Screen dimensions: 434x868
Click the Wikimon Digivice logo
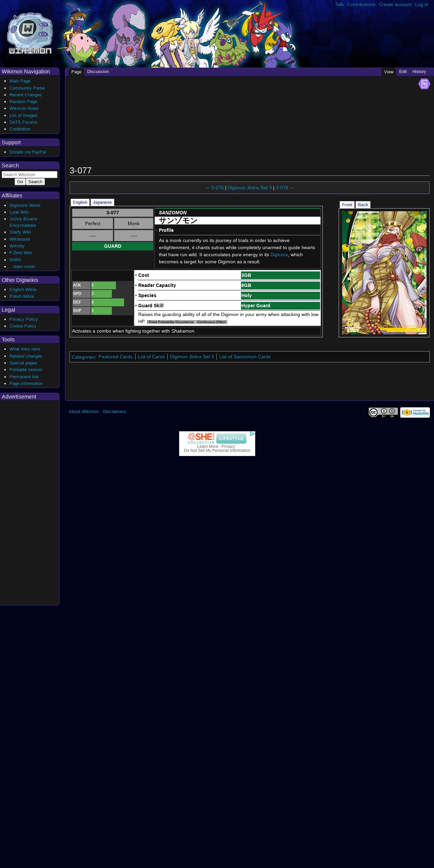pyautogui.click(x=30, y=33)
